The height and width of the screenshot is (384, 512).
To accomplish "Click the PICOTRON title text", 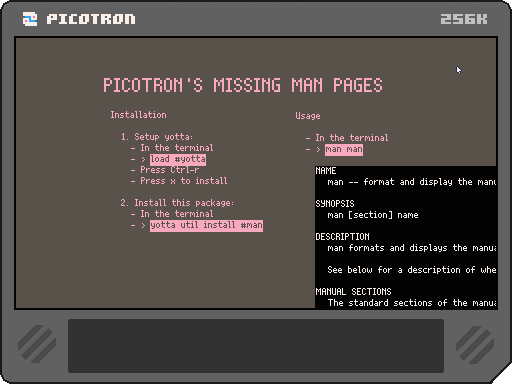I will coord(91,19).
